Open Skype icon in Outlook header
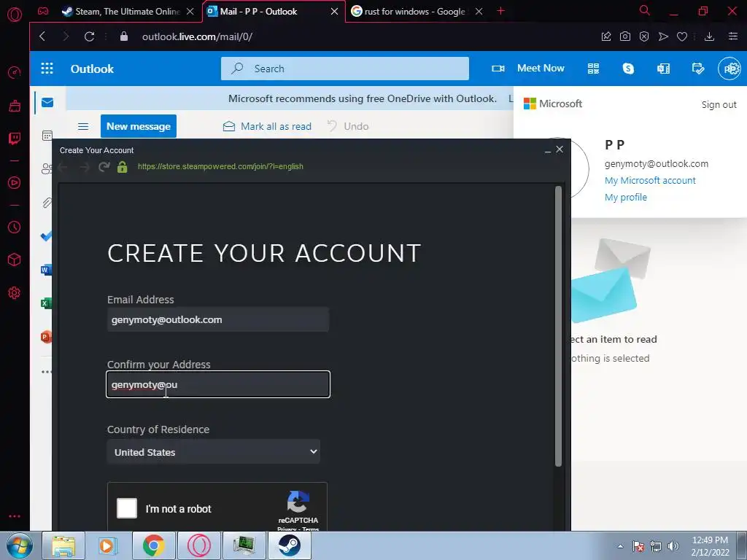Screen dimensions: 747x560 pos(628,69)
